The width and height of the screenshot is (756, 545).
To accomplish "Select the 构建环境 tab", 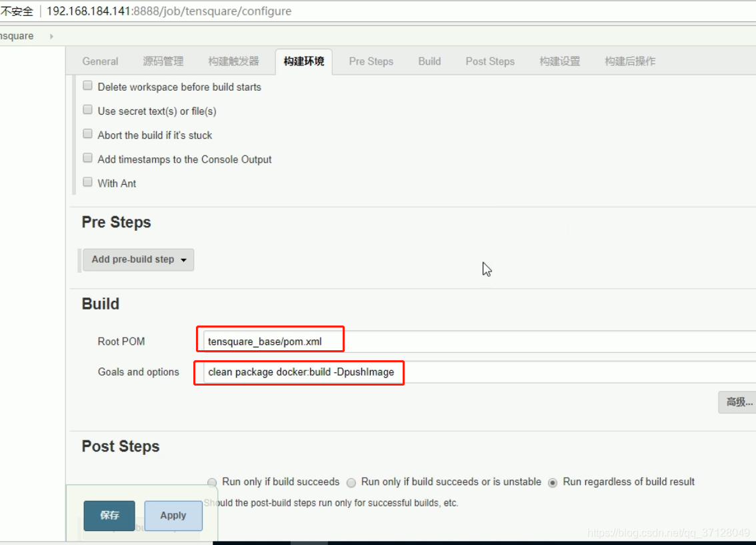I will coord(304,61).
